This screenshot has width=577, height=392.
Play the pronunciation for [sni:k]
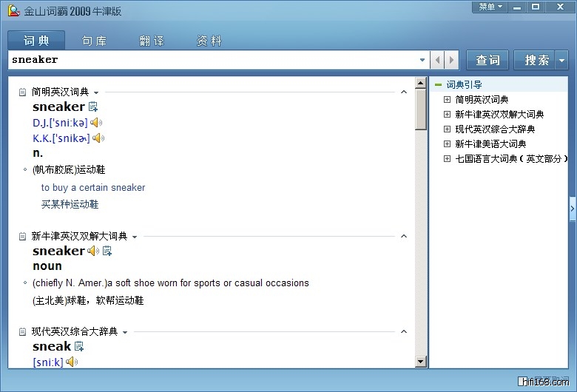72,362
